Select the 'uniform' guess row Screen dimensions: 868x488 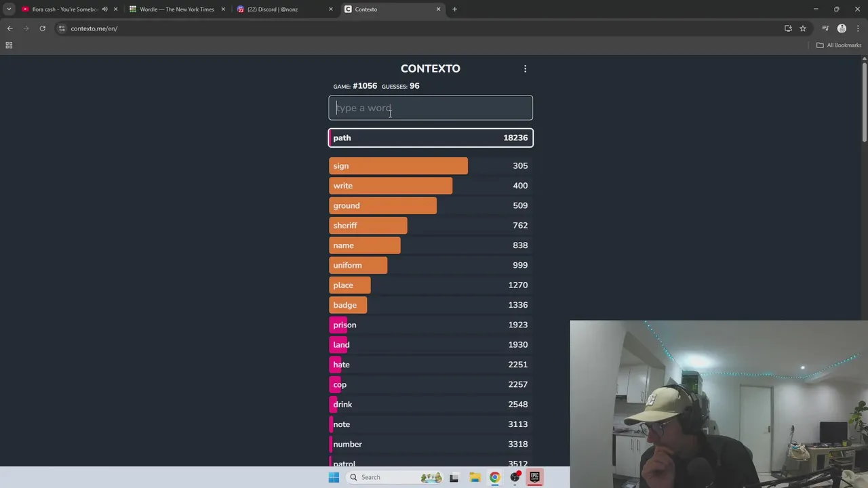point(431,265)
